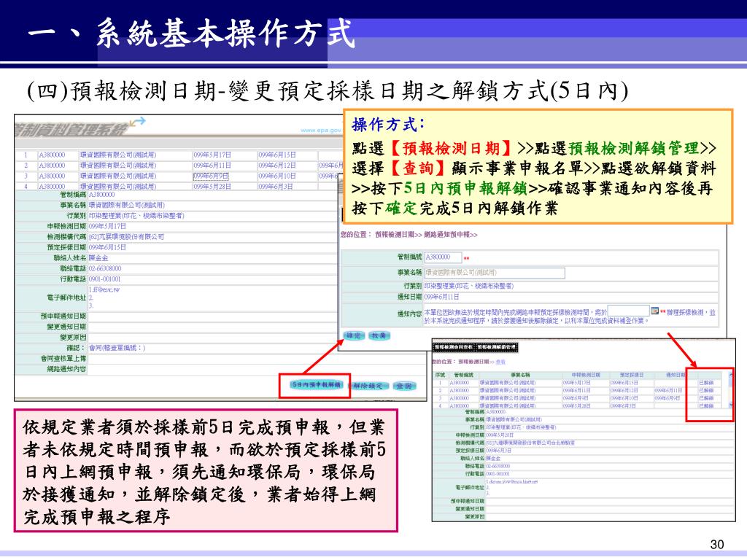
Task: Click 099年6月15日 in left list row 1
Action: pyautogui.click(x=277, y=155)
